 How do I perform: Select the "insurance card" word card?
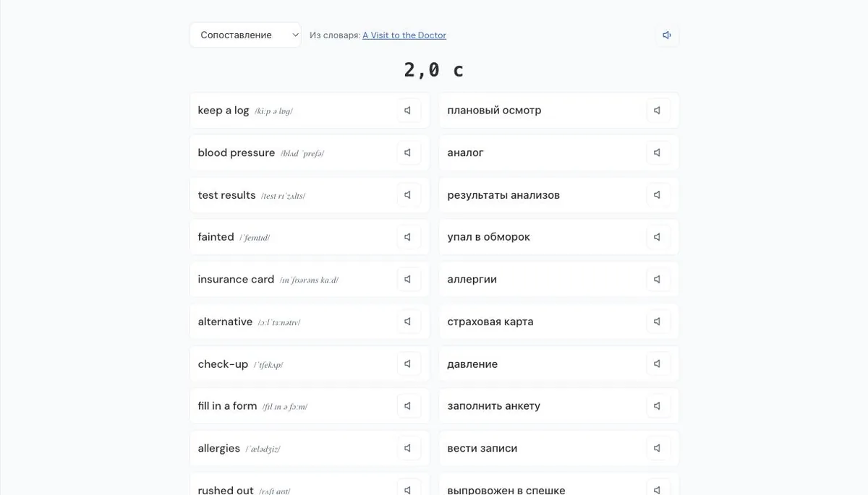(x=310, y=280)
